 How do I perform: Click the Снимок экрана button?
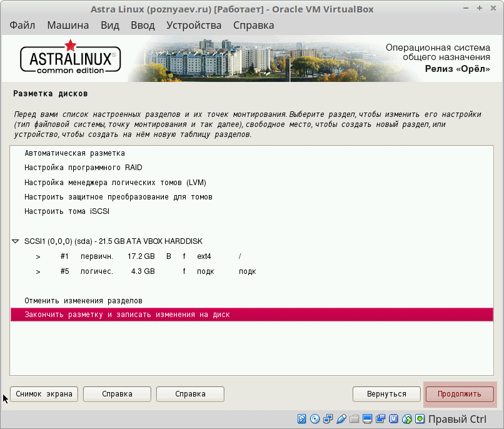44,394
